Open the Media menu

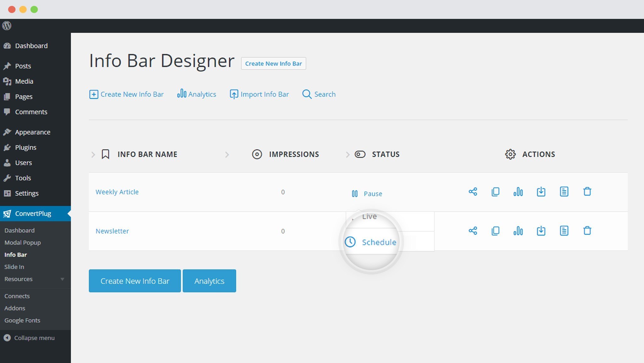(24, 81)
